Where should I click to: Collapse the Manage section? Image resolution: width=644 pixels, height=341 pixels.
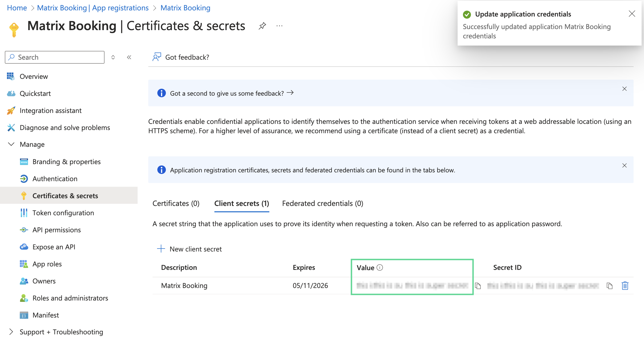coord(11,144)
